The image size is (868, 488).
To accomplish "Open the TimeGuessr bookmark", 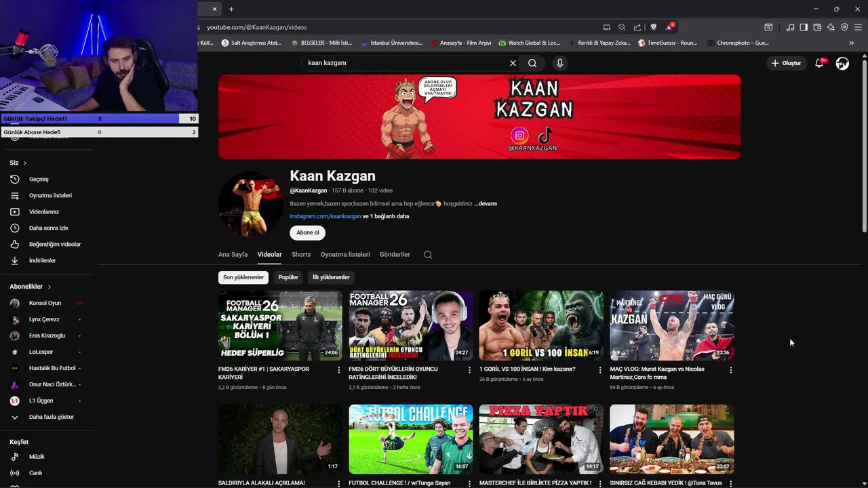I will point(667,43).
